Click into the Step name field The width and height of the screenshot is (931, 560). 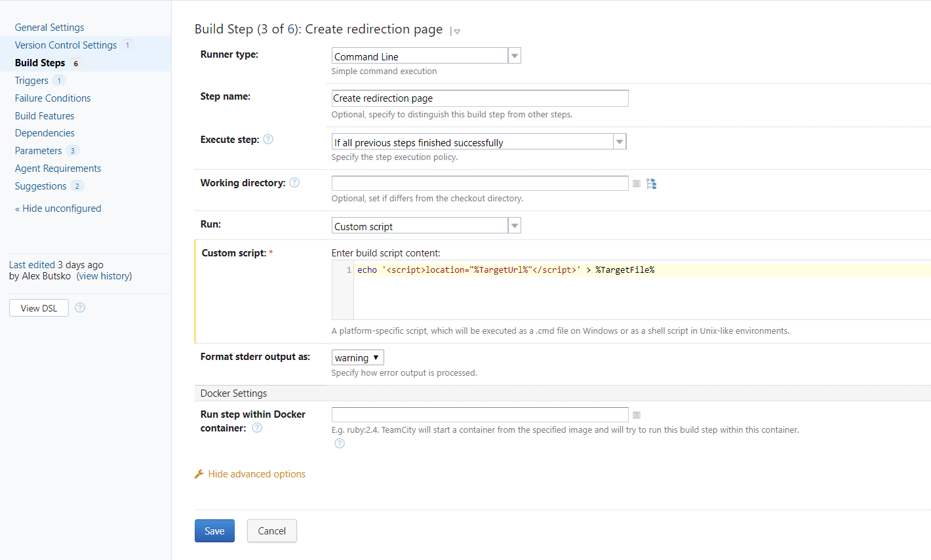click(x=480, y=98)
